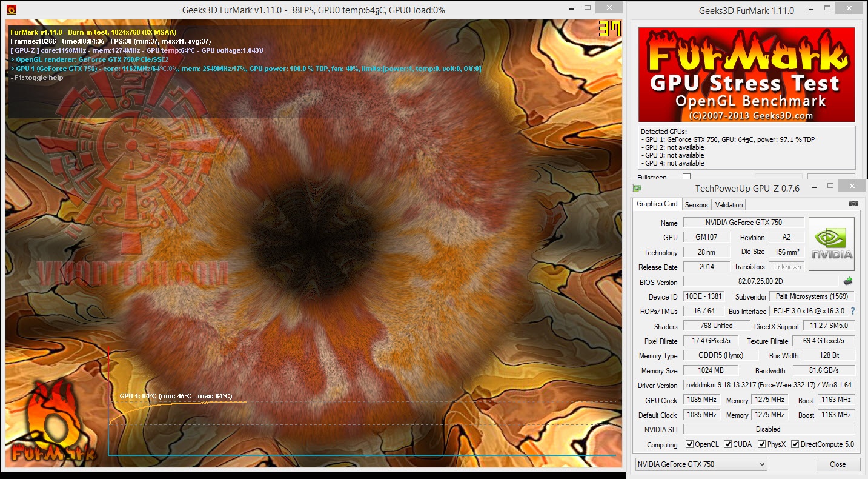Minimize the FurMark burn-in render window

click(572, 10)
